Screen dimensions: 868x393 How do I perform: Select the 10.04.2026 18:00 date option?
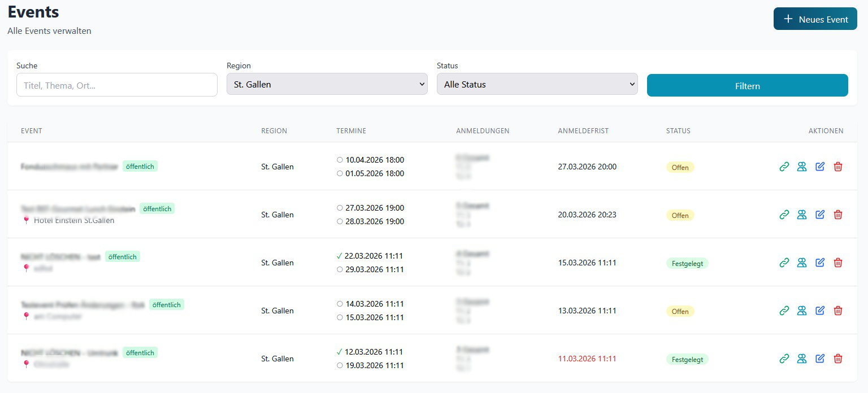click(x=340, y=160)
